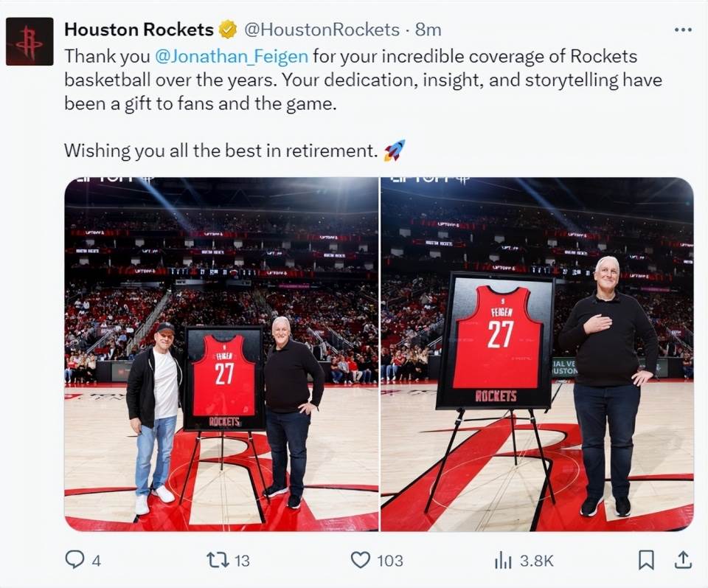View analytics via the bar chart icon

(x=503, y=561)
